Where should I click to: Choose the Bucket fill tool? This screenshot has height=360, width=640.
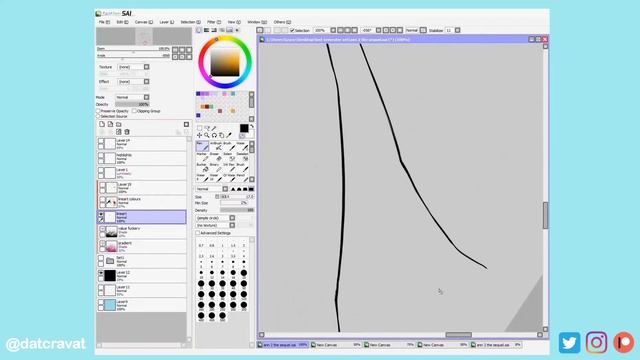point(202,167)
